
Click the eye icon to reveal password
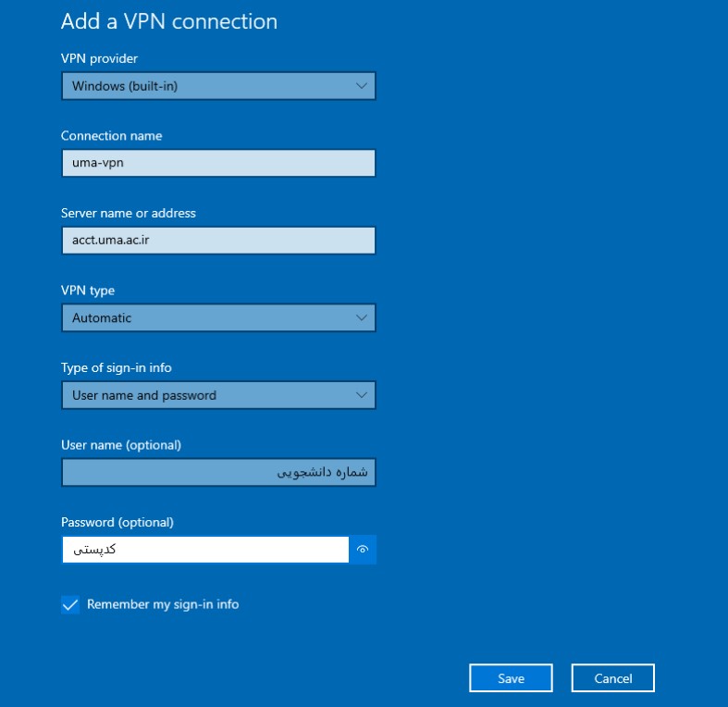pos(363,550)
